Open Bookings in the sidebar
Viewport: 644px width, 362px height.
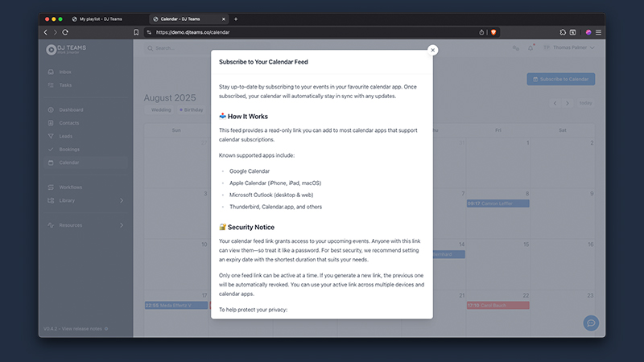click(x=69, y=149)
